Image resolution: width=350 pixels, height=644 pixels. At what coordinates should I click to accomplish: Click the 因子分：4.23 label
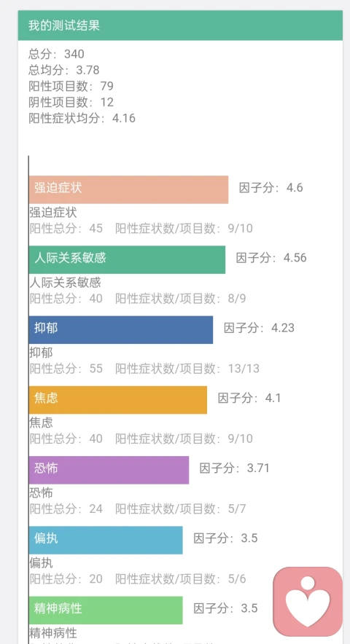[x=259, y=328]
